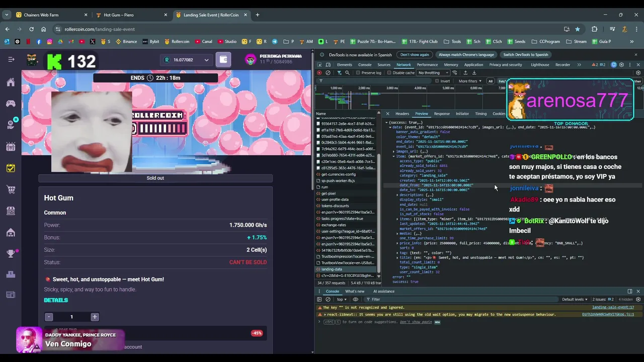The width and height of the screenshot is (644, 362).
Task: Click the console sidebar toggle icon
Action: (x=319, y=299)
